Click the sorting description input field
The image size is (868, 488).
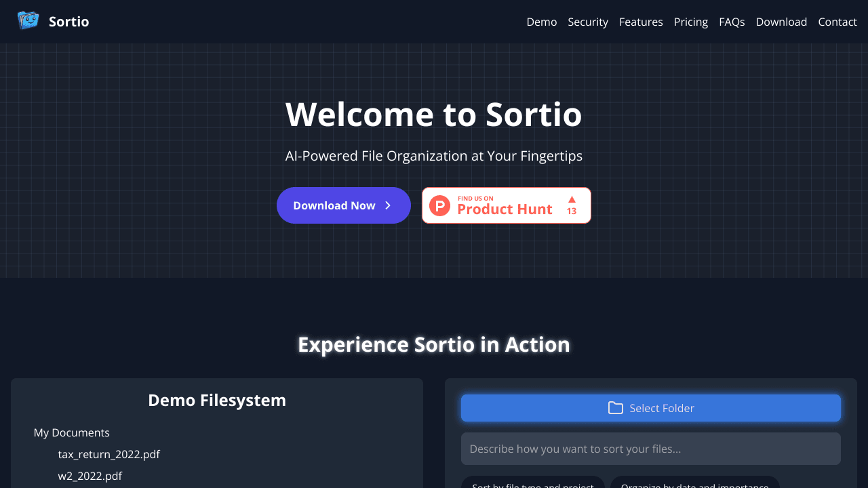coord(650,449)
